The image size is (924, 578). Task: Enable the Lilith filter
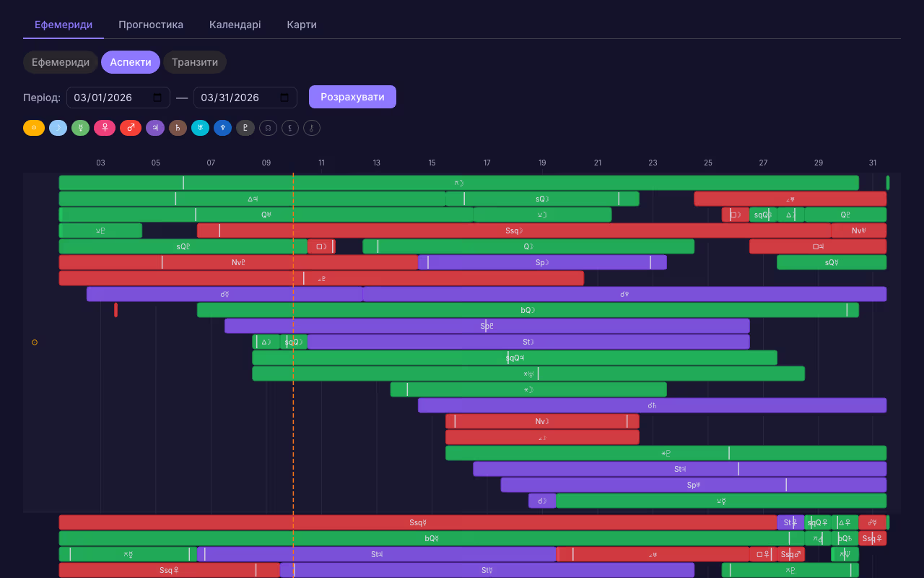click(x=290, y=128)
